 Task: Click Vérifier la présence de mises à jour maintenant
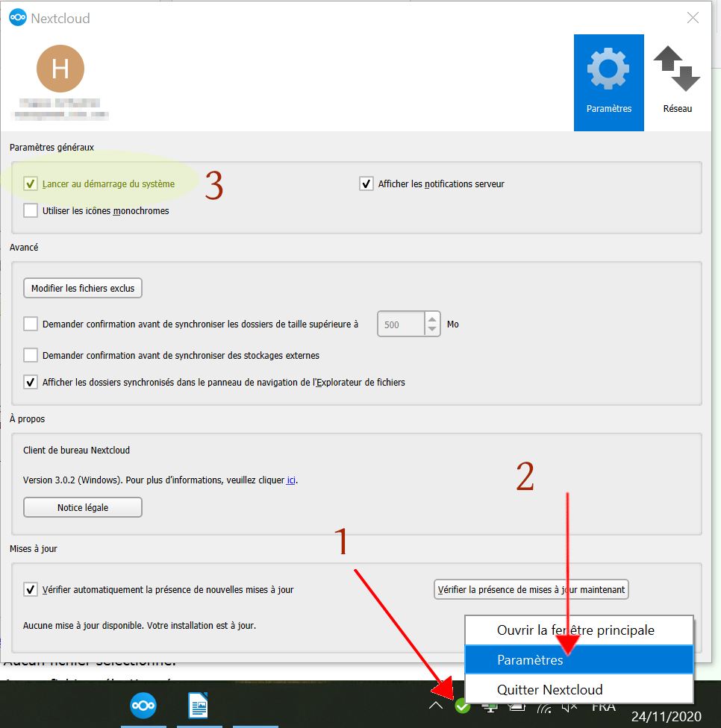point(531,589)
